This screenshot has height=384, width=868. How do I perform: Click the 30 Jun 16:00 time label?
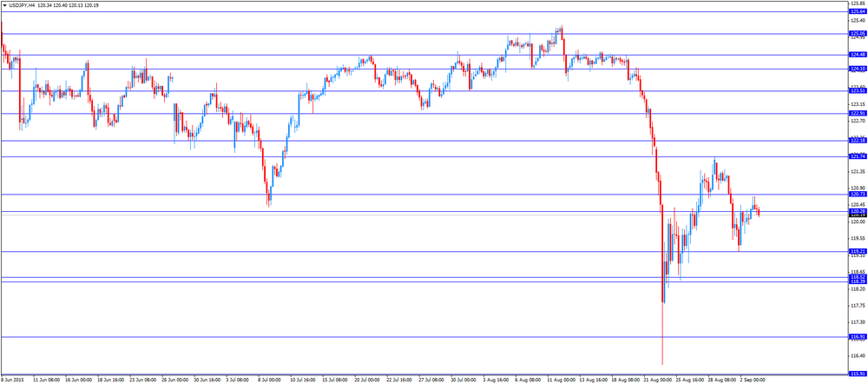(207, 381)
